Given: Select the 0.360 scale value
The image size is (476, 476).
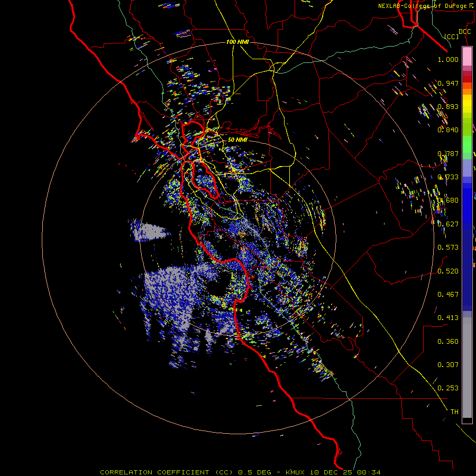Looking at the screenshot, I should [448, 342].
